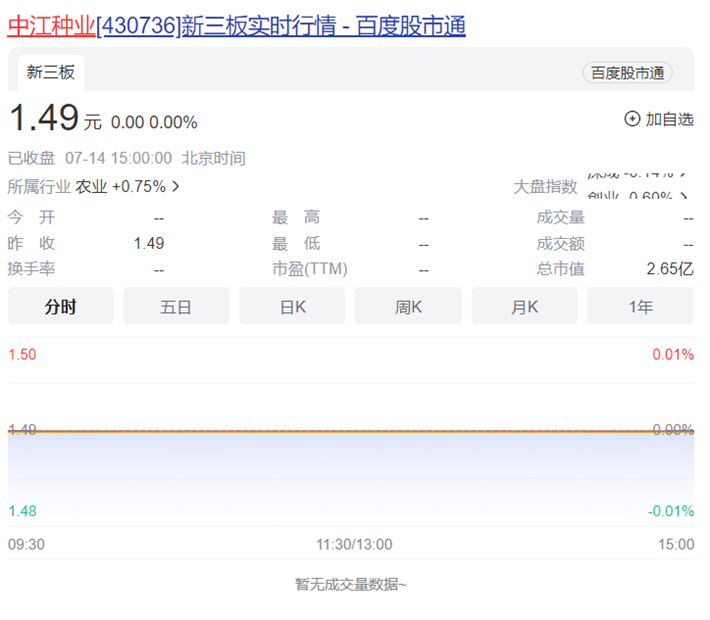Show the 日K candlestick chart
The width and height of the screenshot is (710, 620).
292,307
